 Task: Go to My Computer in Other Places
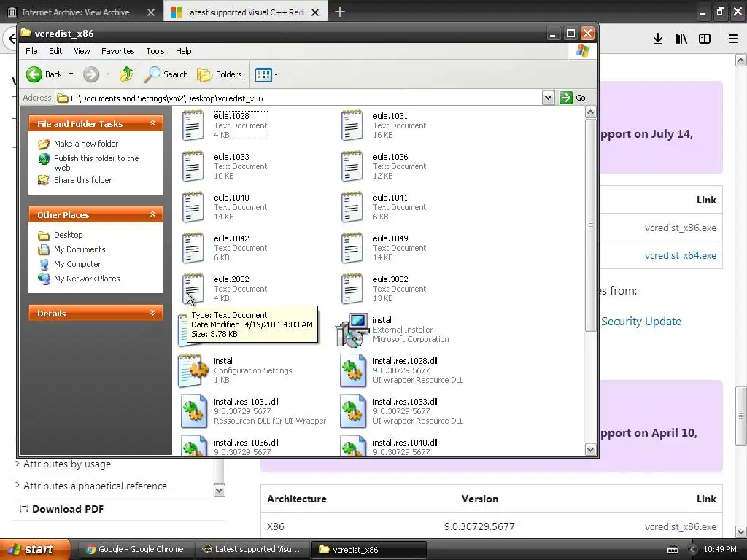coord(77,264)
